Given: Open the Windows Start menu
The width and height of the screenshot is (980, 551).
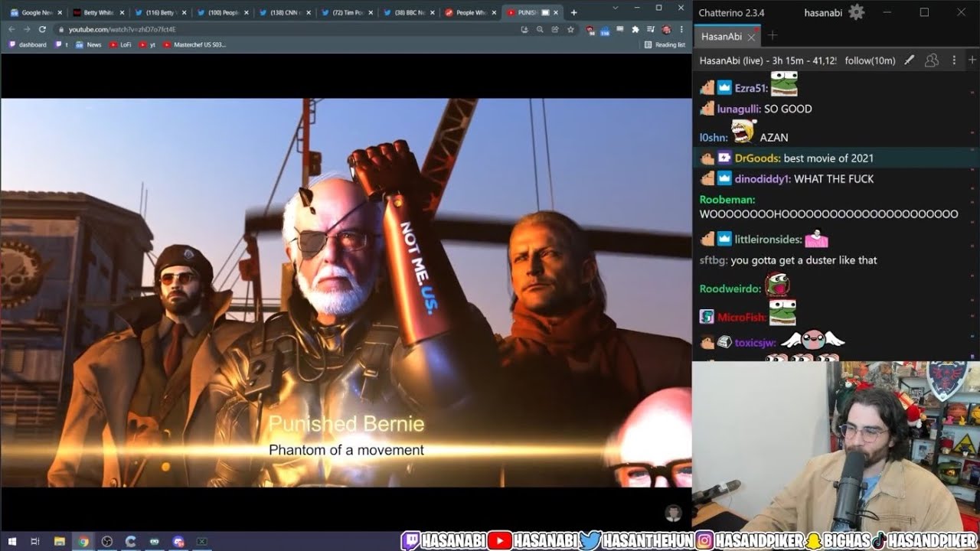Looking at the screenshot, I should [x=12, y=541].
